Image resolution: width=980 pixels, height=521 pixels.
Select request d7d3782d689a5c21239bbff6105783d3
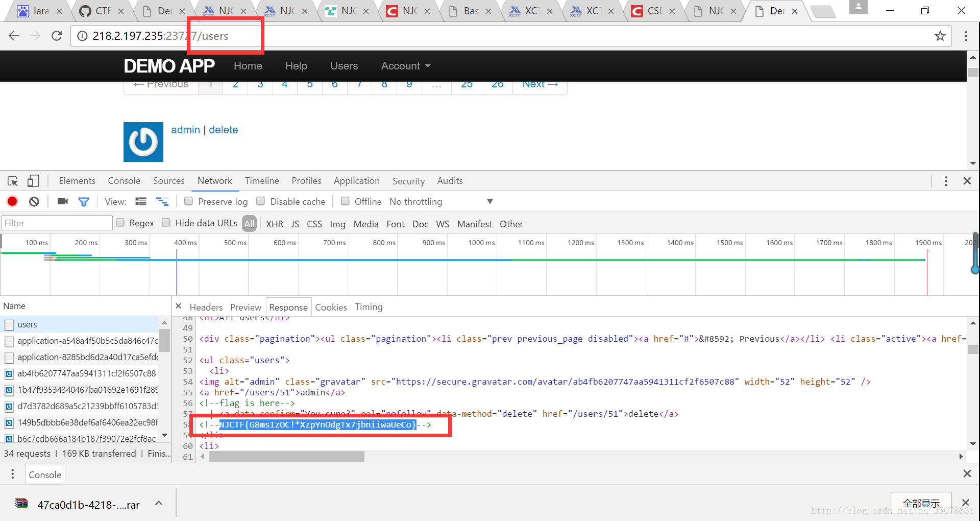(x=80, y=406)
